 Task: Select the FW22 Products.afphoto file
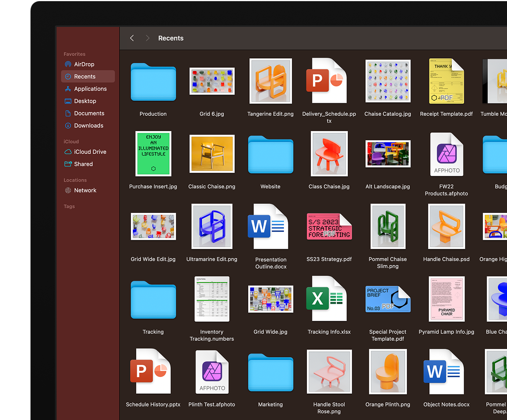(447, 154)
